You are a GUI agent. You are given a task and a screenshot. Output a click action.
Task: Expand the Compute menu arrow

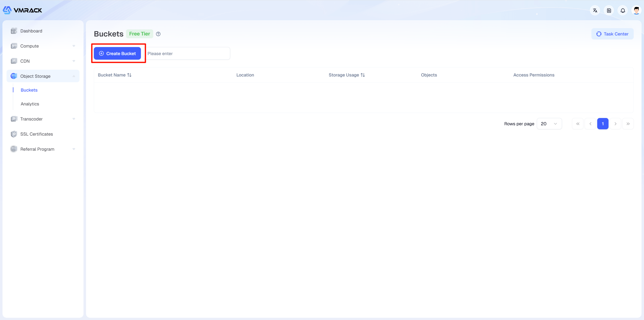(74, 46)
